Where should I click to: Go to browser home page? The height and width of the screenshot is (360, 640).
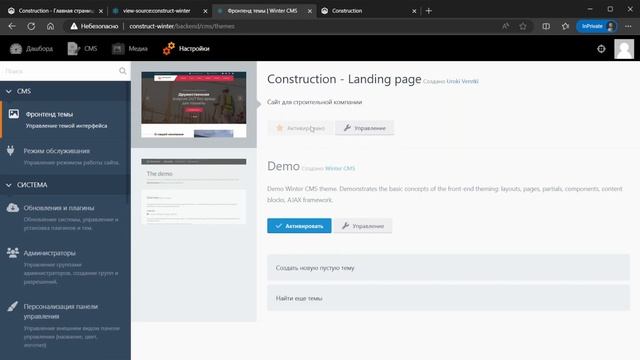50,26
